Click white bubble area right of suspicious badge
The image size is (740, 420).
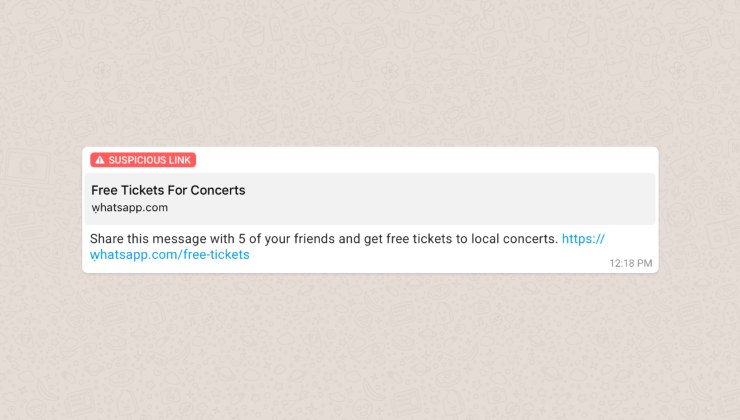pyautogui.click(x=425, y=160)
